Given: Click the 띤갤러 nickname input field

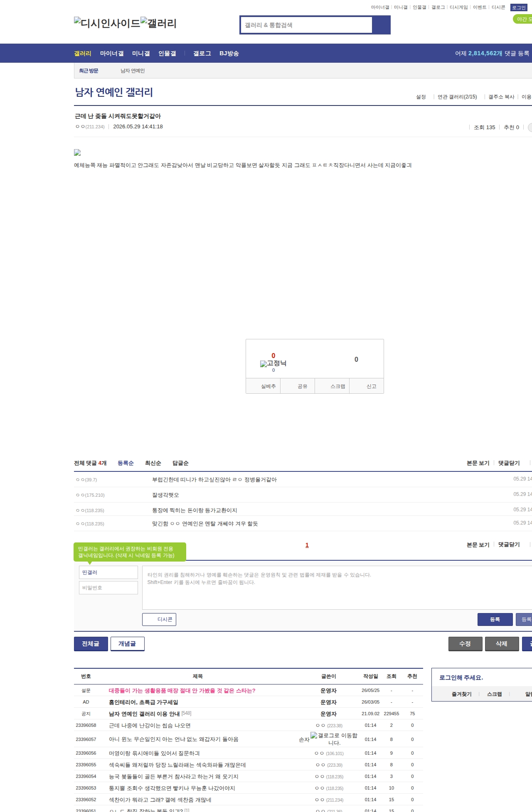Looking at the screenshot, I should click(108, 572).
